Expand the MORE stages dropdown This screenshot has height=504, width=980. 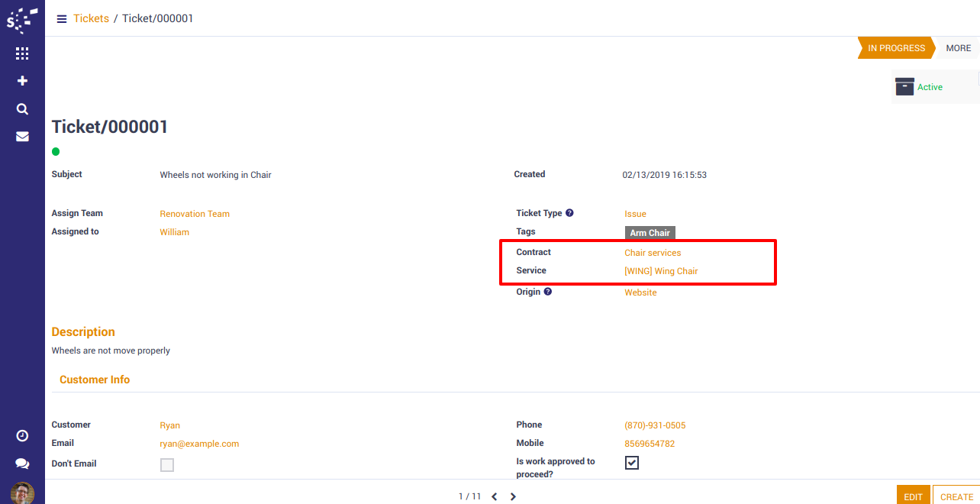pyautogui.click(x=958, y=48)
